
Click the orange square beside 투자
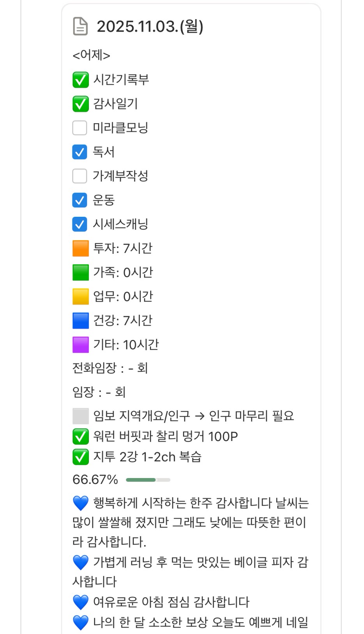pos(80,248)
